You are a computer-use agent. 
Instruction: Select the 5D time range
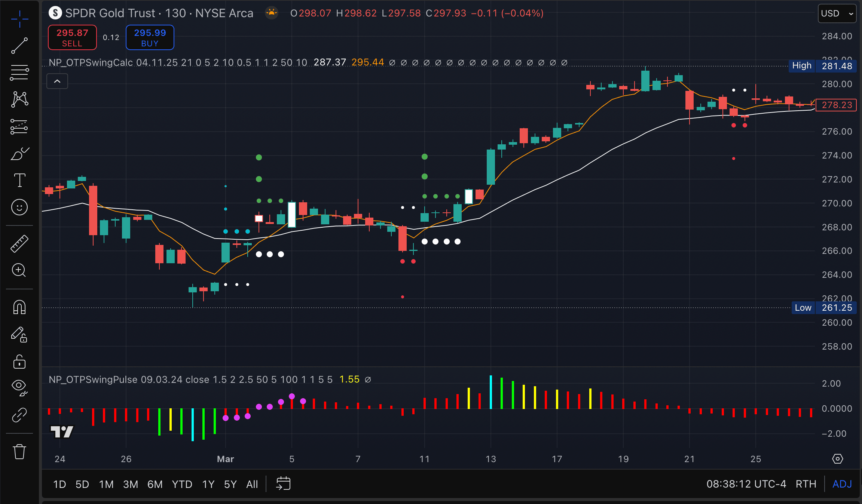coord(82,484)
